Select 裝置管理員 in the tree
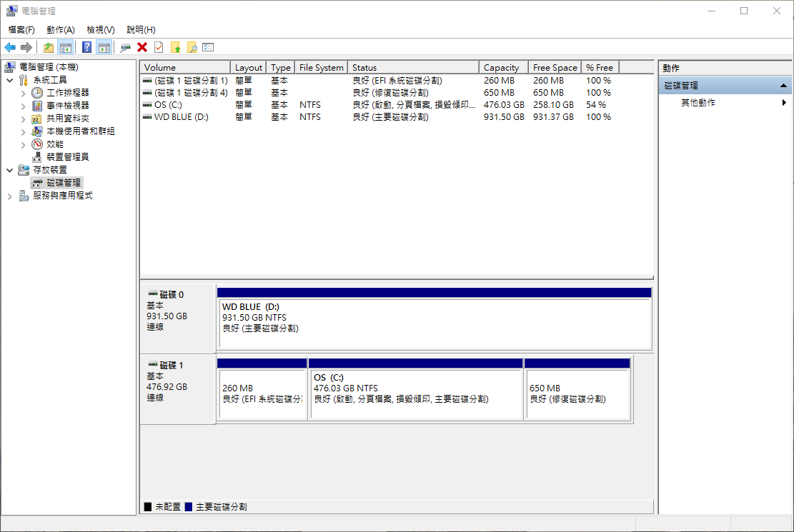 point(67,157)
